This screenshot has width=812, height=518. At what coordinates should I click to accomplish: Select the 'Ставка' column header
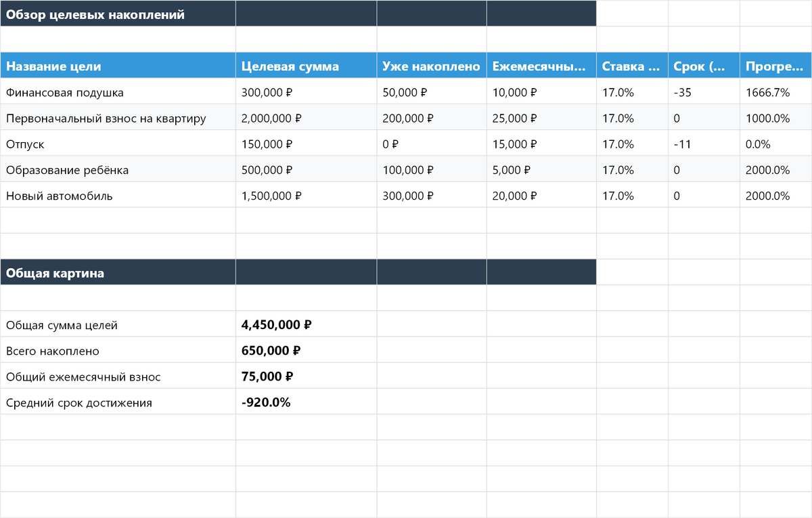(631, 66)
